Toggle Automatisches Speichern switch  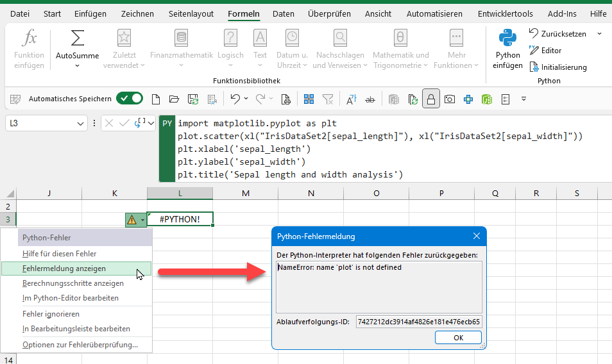tap(130, 99)
